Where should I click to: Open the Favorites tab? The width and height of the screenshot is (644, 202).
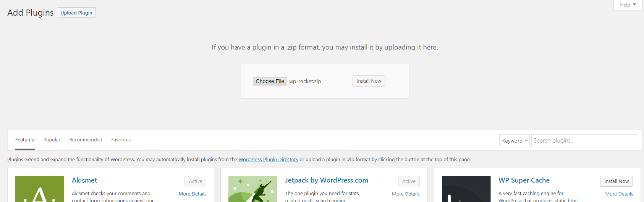(121, 140)
